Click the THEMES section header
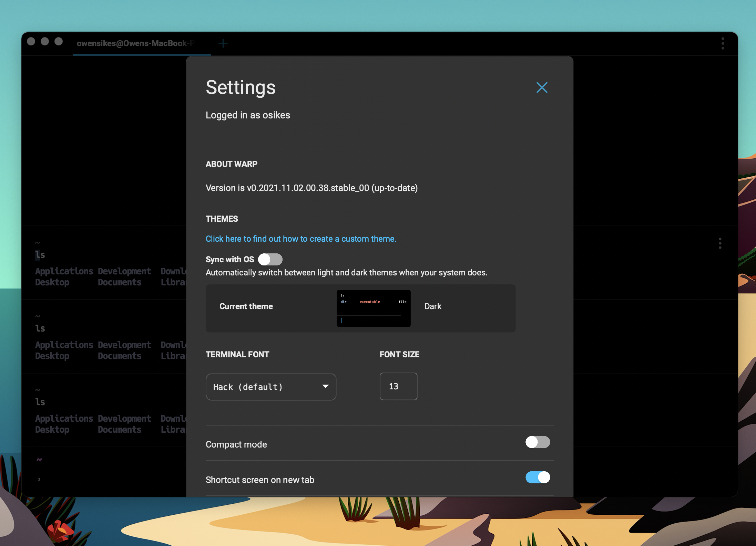The width and height of the screenshot is (756, 546). pyautogui.click(x=222, y=219)
